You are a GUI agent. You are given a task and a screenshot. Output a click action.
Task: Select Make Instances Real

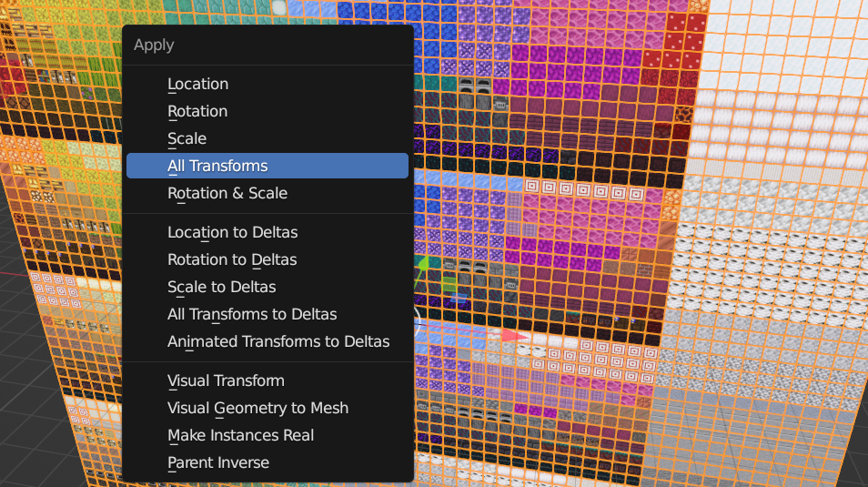267,435
